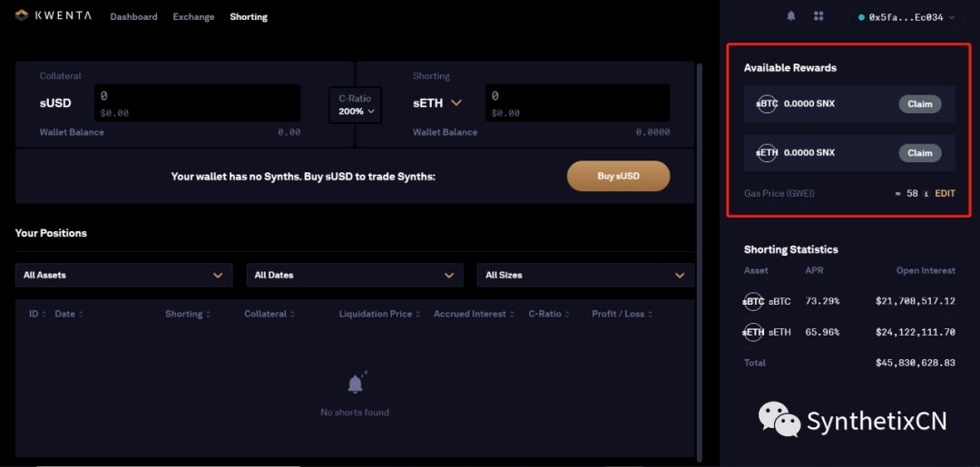Click sETH icon in Shorting Statistics
980x467 pixels.
(753, 332)
